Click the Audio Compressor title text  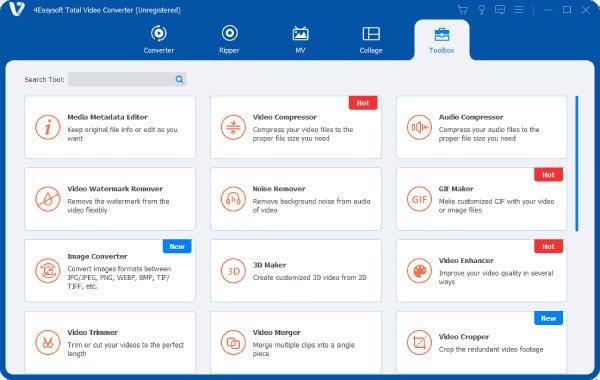(471, 117)
